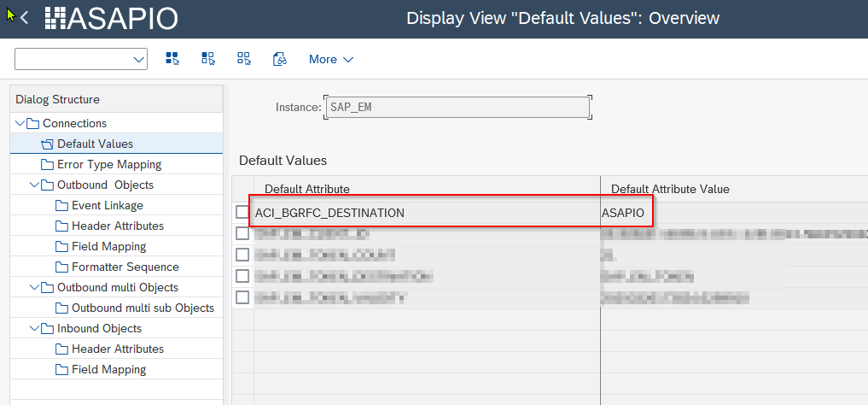868x405 pixels.
Task: Click the Instance field showing SAP_EM
Action: pos(457,107)
